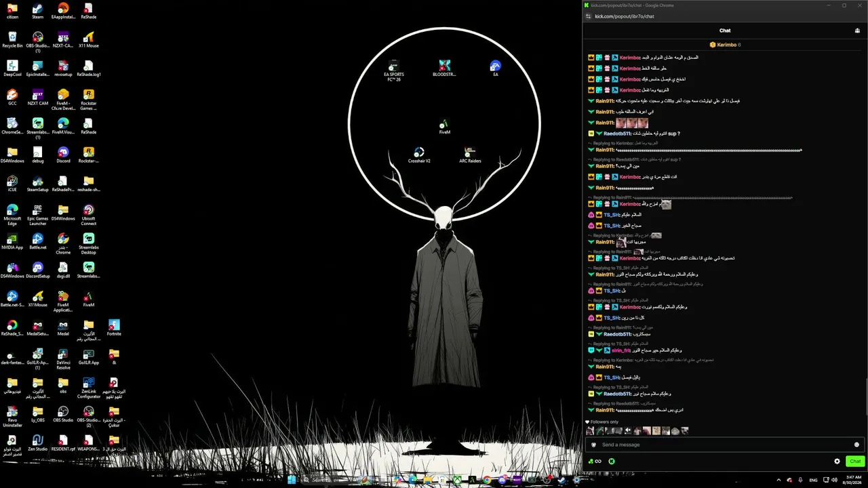Select the Discord desktop shortcut
The width and height of the screenshot is (868, 488).
pyautogui.click(x=63, y=155)
